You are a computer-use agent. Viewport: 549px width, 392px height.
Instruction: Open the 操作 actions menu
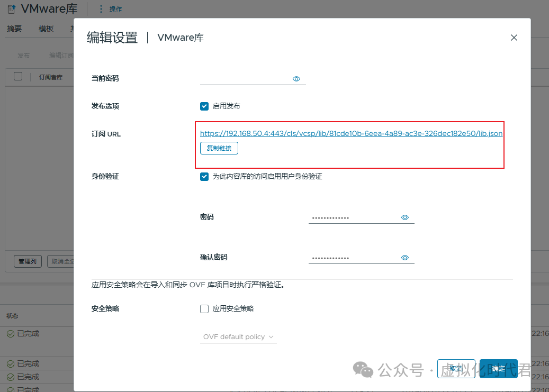click(115, 9)
